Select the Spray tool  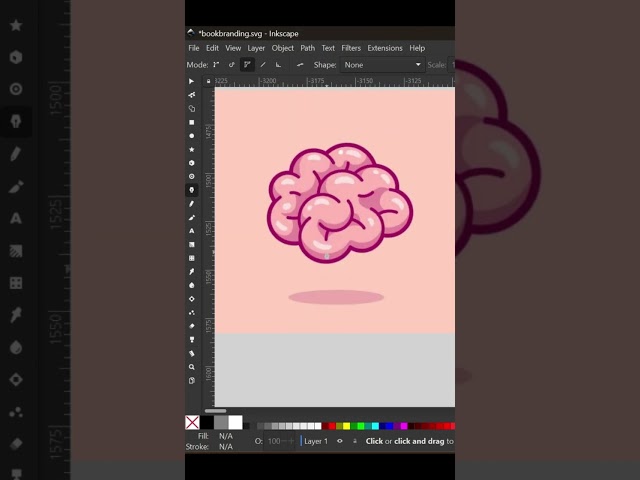tap(191, 313)
